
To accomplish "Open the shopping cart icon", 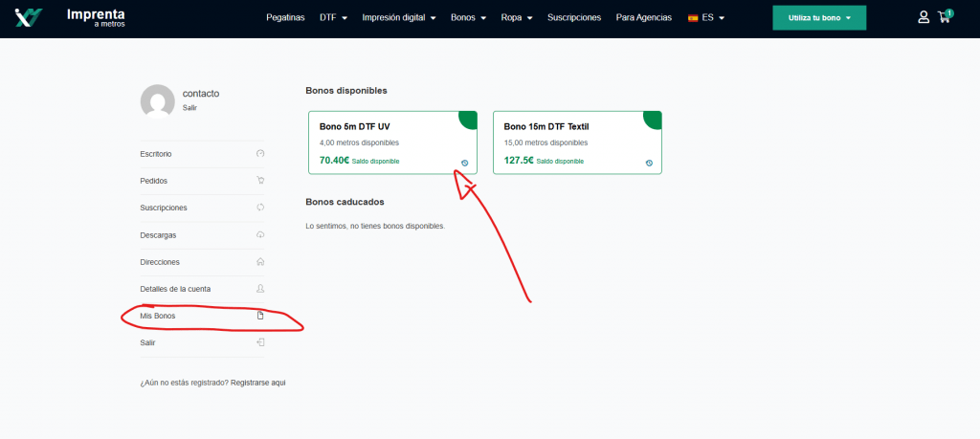I will coord(946,17).
